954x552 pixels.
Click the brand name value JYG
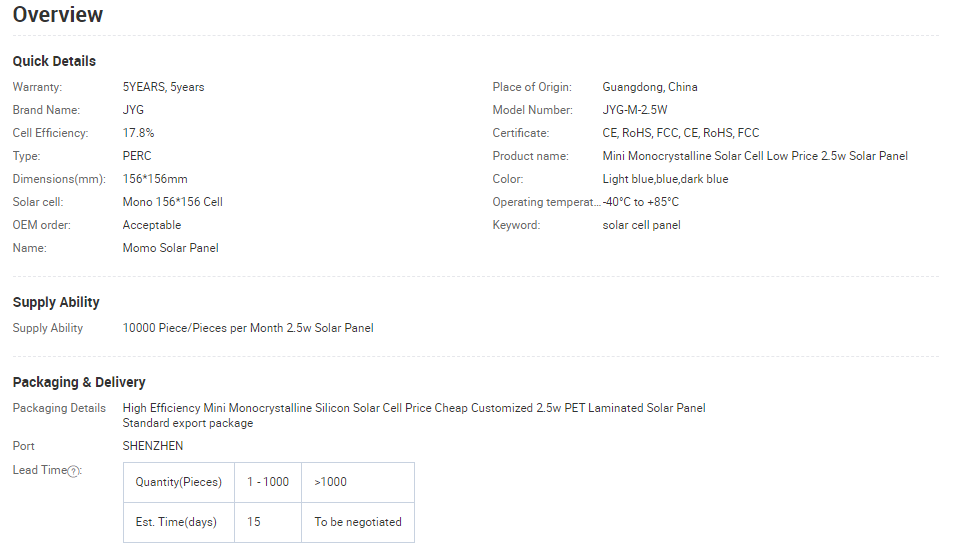click(133, 110)
